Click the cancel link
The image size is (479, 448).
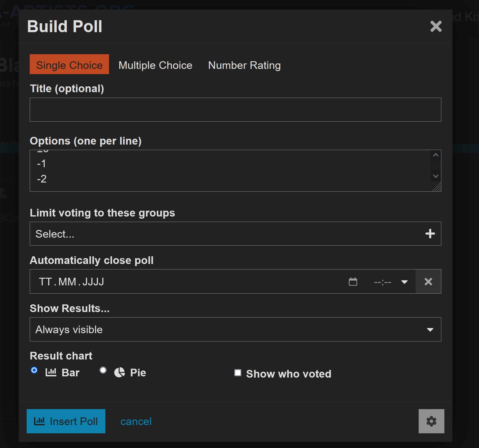point(136,422)
